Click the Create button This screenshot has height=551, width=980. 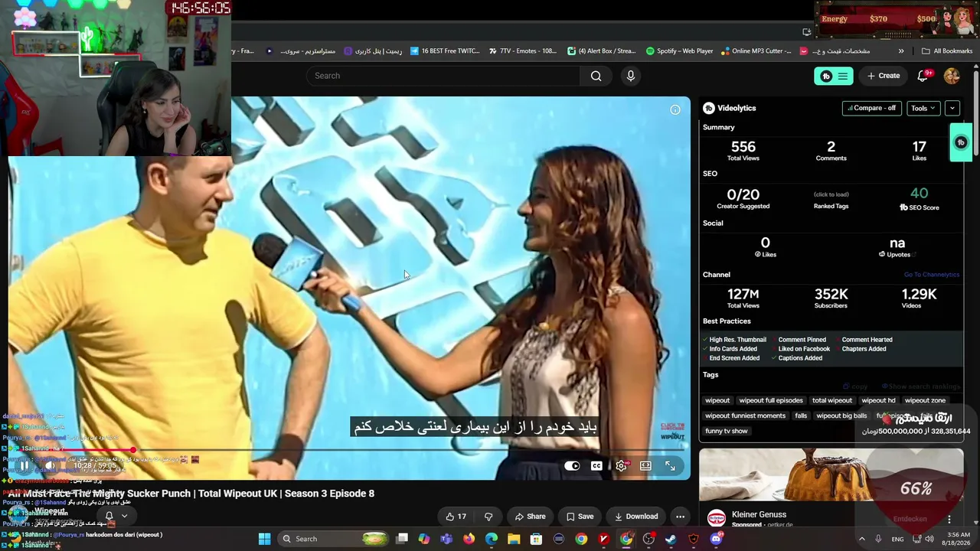[884, 76]
